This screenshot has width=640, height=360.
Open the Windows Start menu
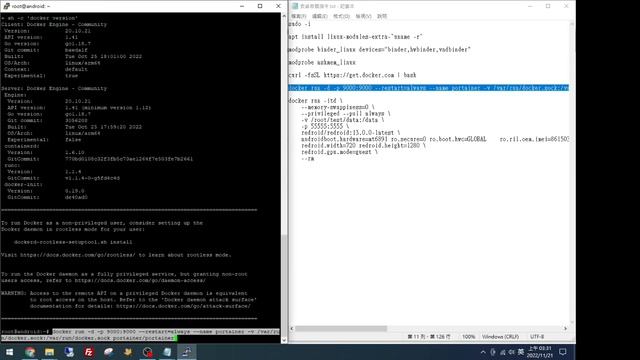(x=9, y=352)
